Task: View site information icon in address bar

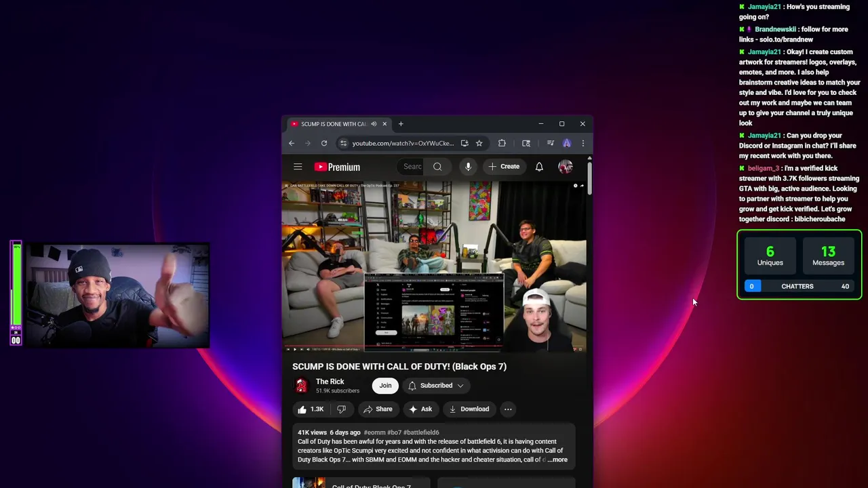Action: tap(344, 143)
